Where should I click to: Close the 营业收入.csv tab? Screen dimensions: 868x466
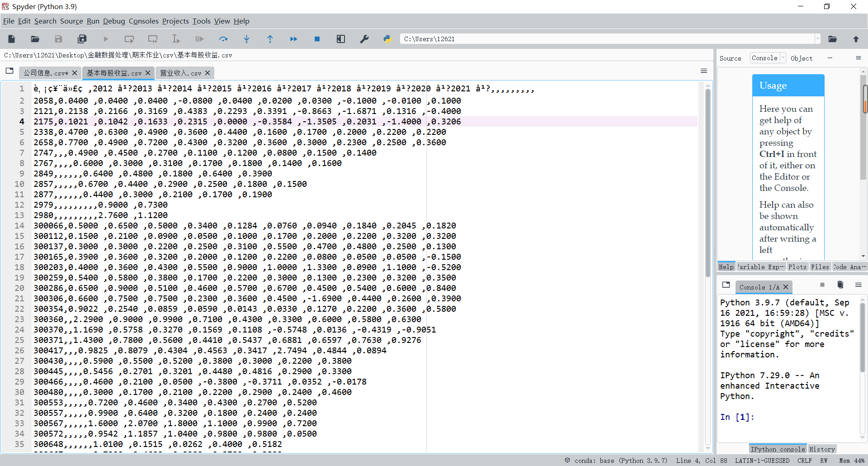click(208, 73)
